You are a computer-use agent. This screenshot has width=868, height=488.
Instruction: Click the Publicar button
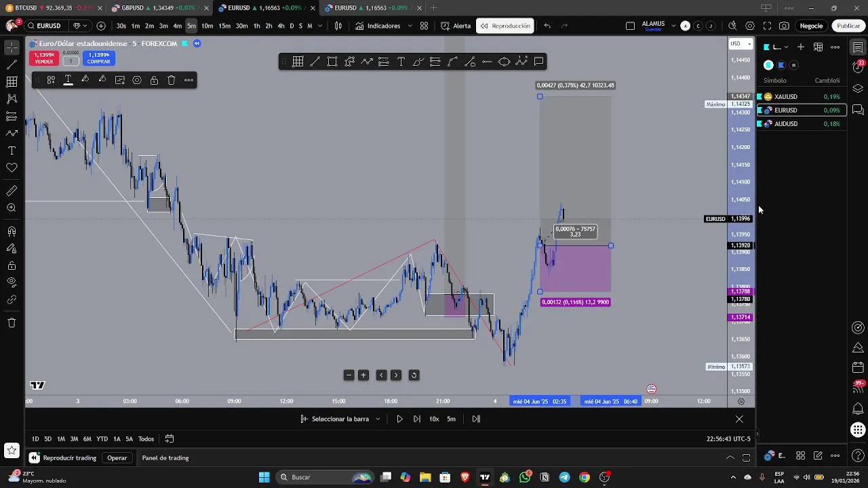848,26
